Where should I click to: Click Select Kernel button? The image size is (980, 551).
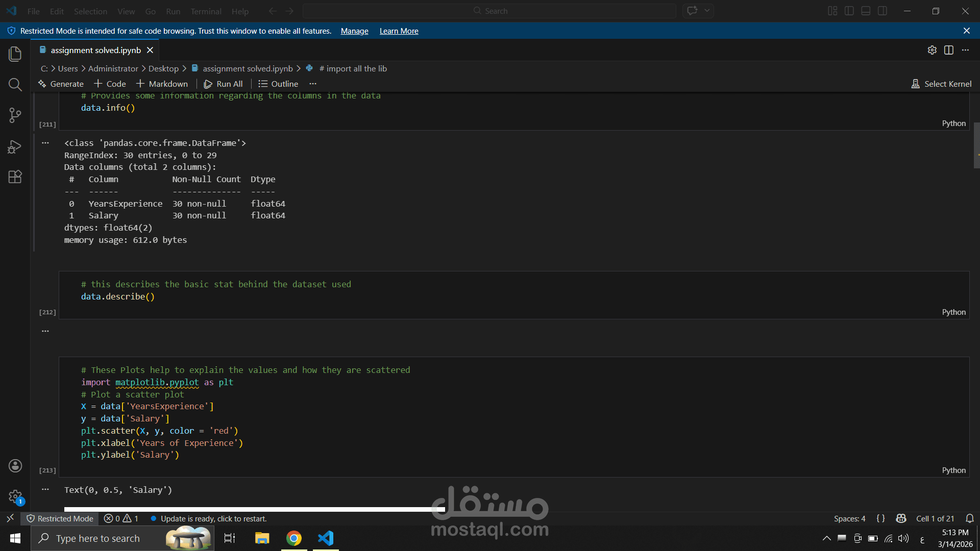click(x=941, y=84)
